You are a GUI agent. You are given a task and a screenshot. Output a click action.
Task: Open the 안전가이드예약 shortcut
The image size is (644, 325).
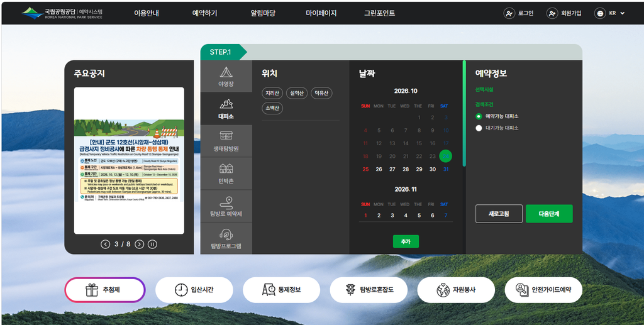point(543,290)
